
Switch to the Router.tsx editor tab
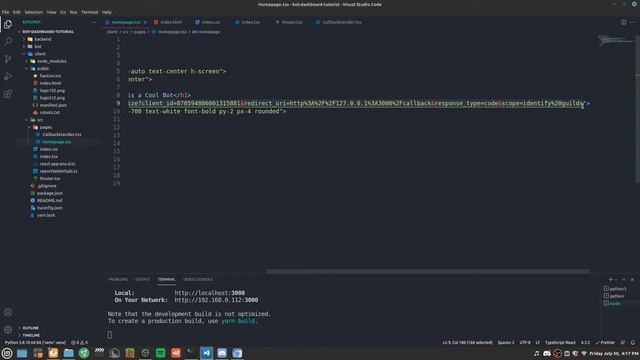(x=289, y=22)
